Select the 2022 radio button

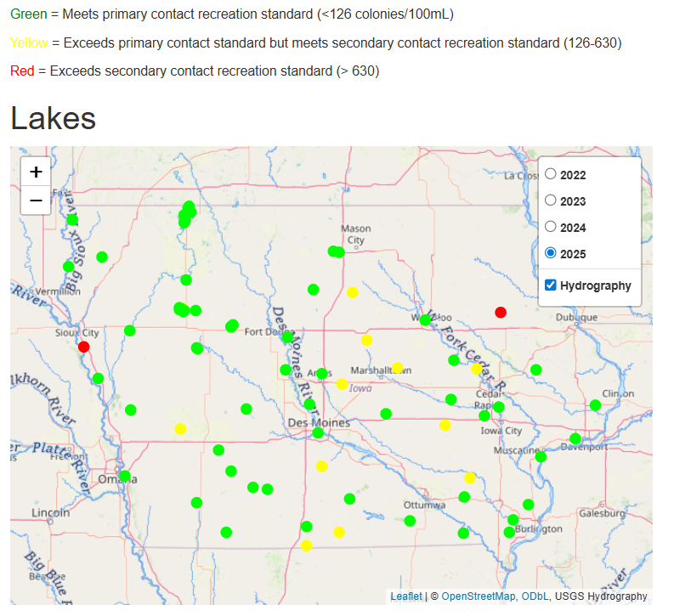tap(551, 174)
